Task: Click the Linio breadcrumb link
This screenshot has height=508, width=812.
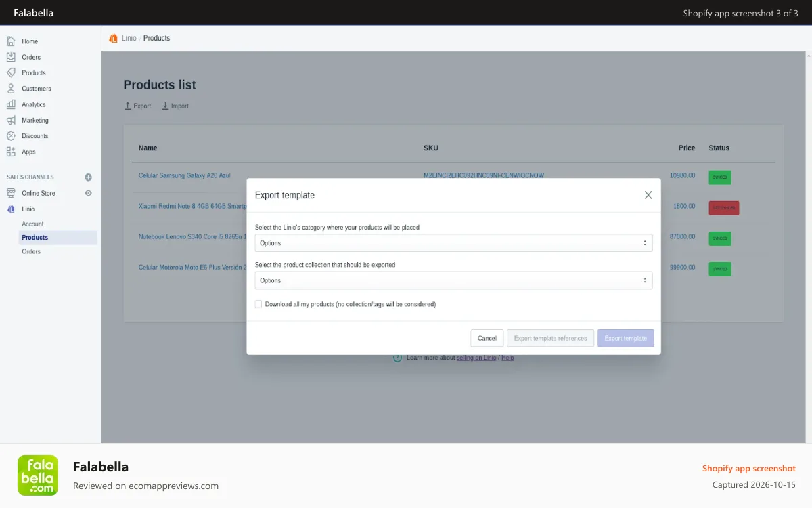Action: pos(129,38)
